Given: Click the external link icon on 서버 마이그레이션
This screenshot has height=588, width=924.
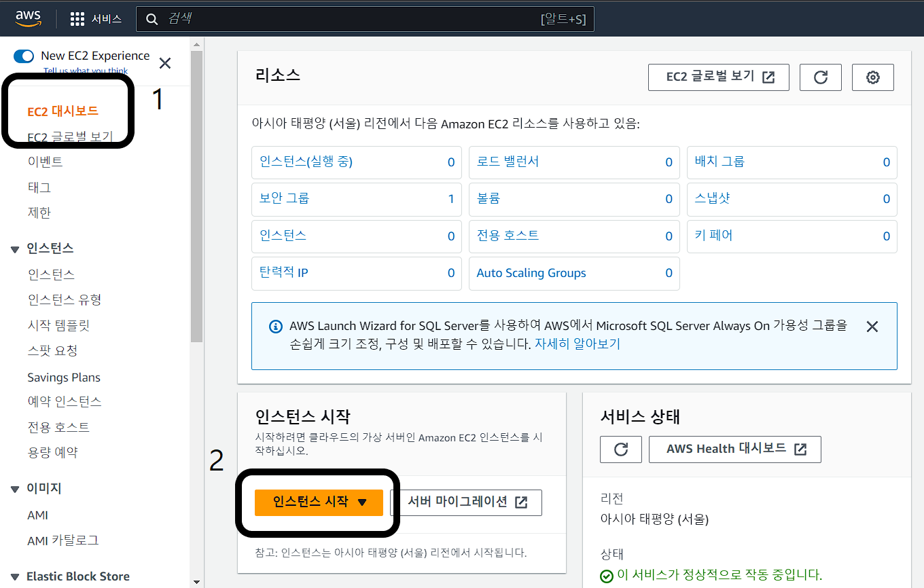Looking at the screenshot, I should coord(520,502).
